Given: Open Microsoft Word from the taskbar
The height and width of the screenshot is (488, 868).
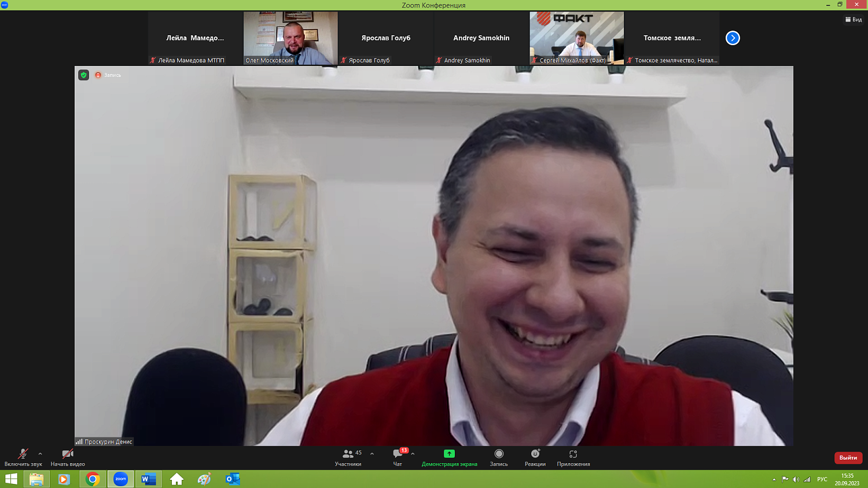Looking at the screenshot, I should (x=148, y=479).
